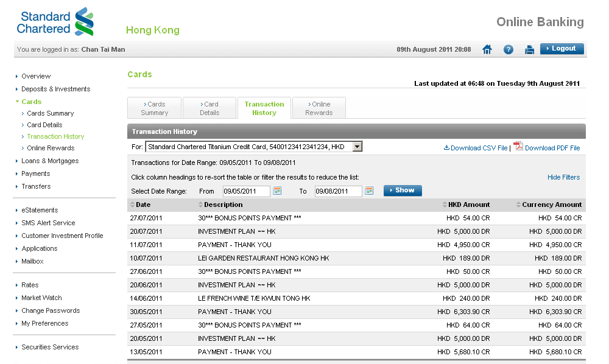Click the To date input field
Screen dimensions: 609x364
(x=338, y=191)
